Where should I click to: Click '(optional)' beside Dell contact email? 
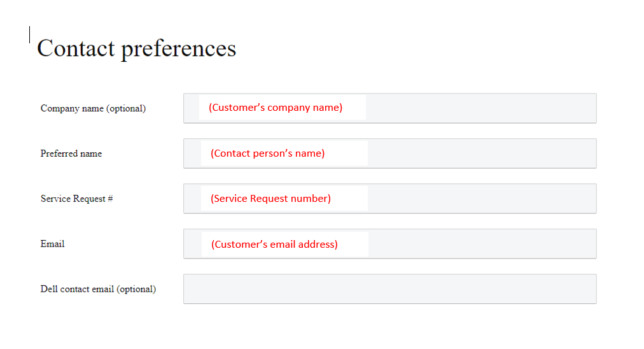coord(136,289)
